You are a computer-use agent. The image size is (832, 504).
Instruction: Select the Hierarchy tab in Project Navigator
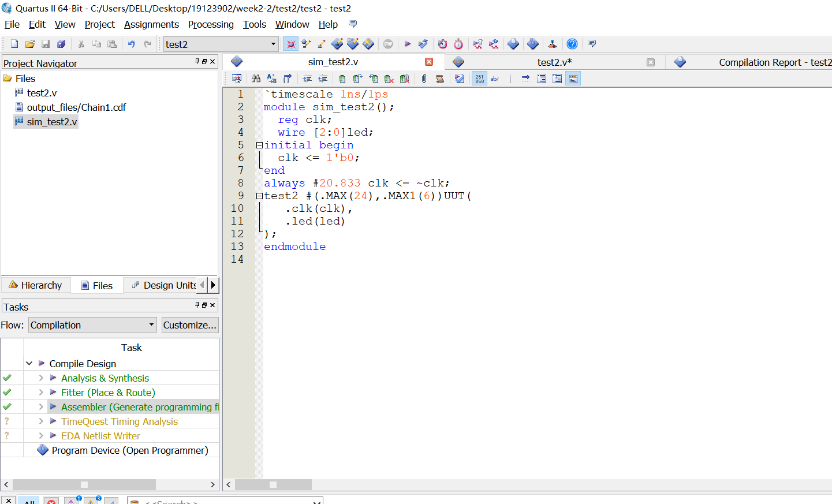pyautogui.click(x=36, y=285)
